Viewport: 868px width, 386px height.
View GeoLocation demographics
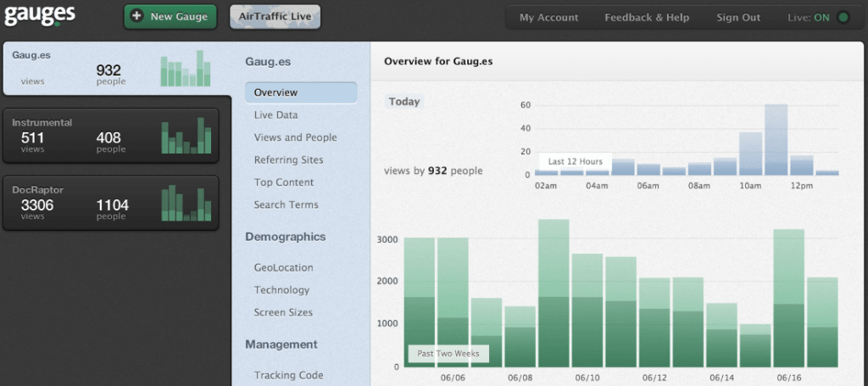click(x=283, y=267)
